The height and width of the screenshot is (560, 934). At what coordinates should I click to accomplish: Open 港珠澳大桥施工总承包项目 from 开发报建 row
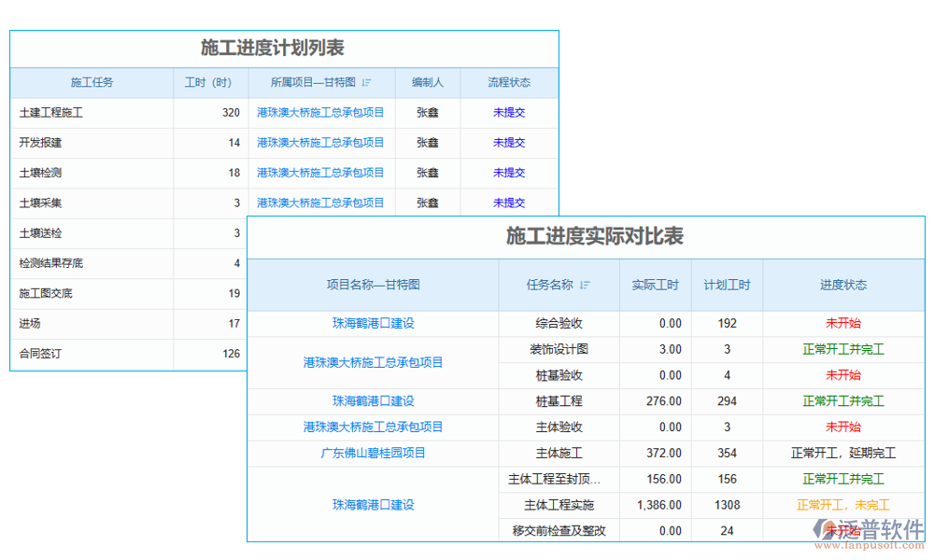click(x=321, y=143)
